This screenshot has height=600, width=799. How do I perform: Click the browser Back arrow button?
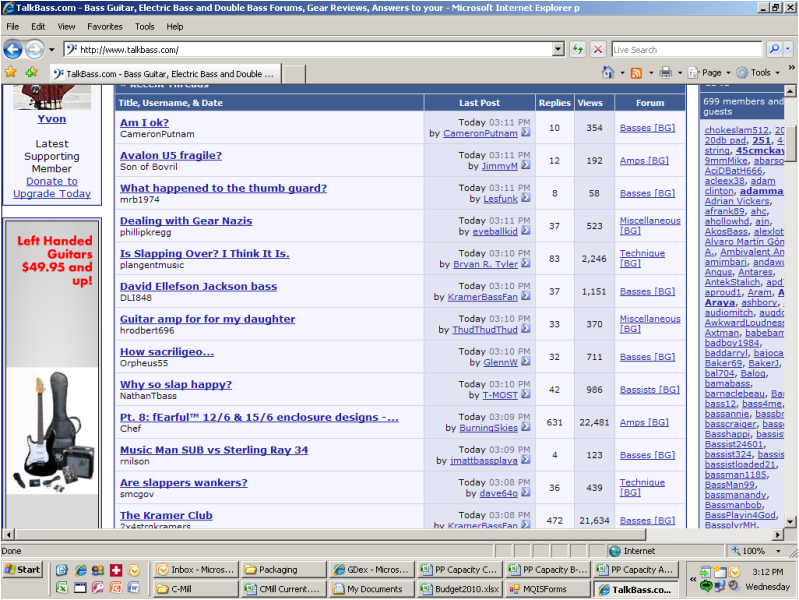(x=13, y=49)
